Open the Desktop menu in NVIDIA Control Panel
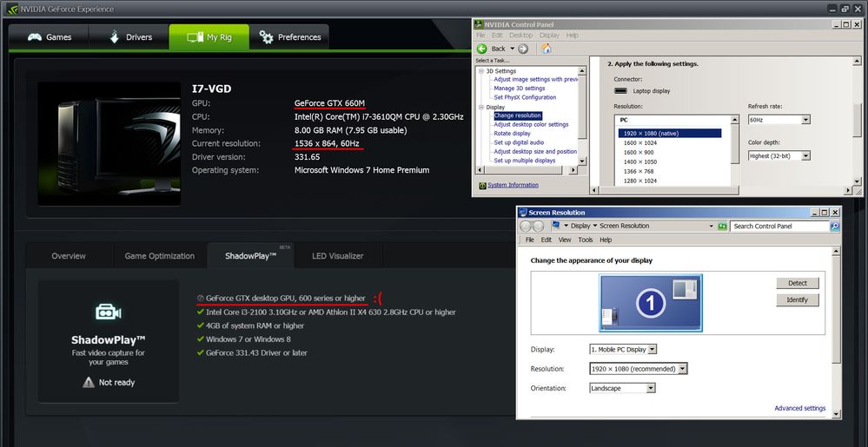The image size is (868, 447). point(521,35)
